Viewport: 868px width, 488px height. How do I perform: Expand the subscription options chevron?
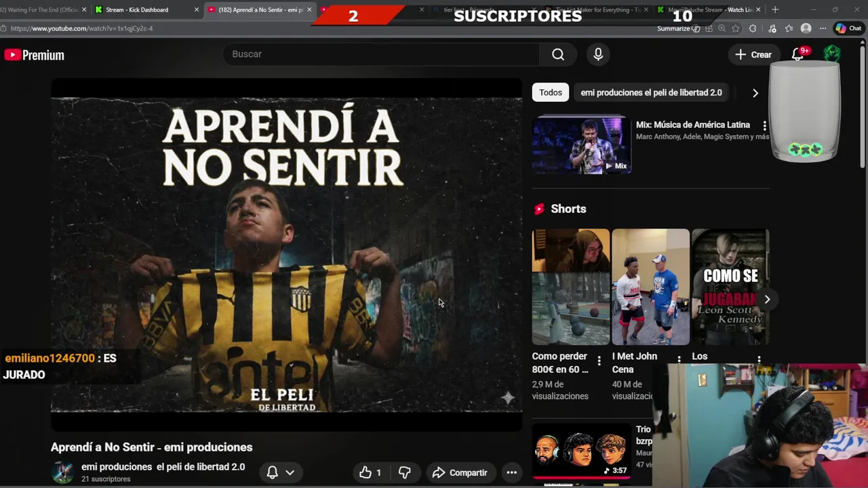pos(290,472)
